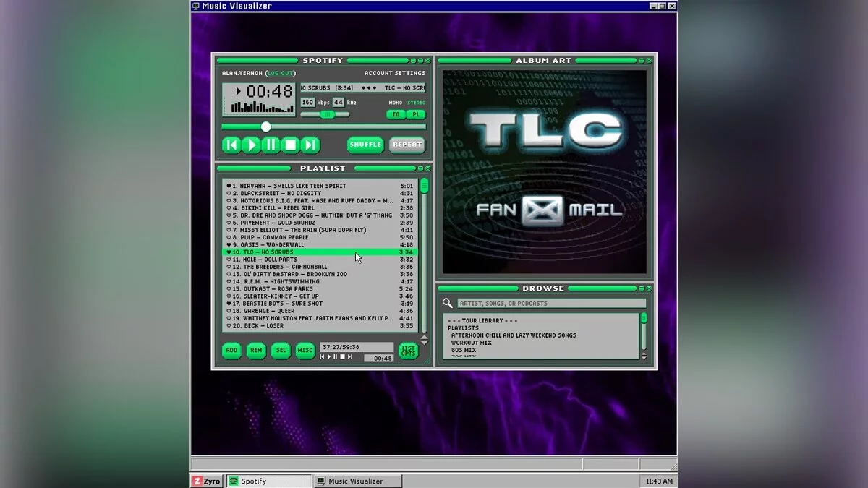Open the Workout Mix playlist
The height and width of the screenshot is (488, 868).
click(471, 343)
